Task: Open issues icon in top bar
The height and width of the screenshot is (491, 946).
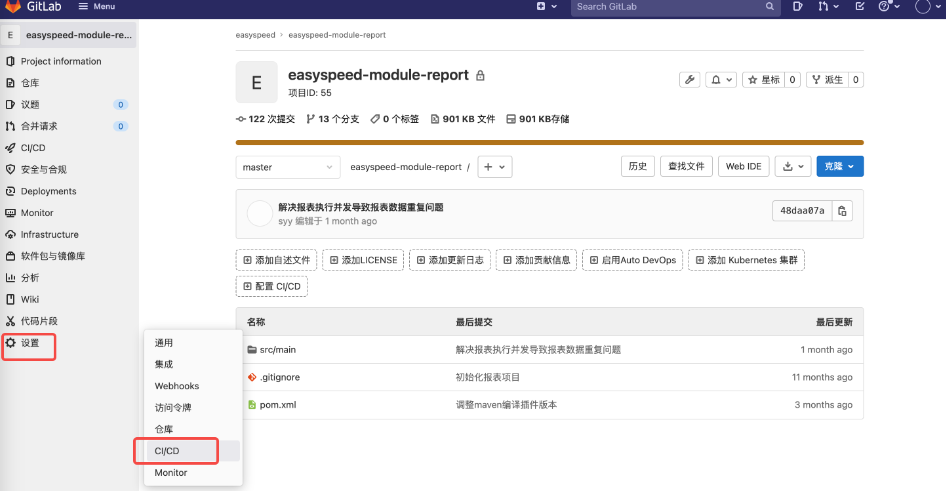Action: point(798,6)
